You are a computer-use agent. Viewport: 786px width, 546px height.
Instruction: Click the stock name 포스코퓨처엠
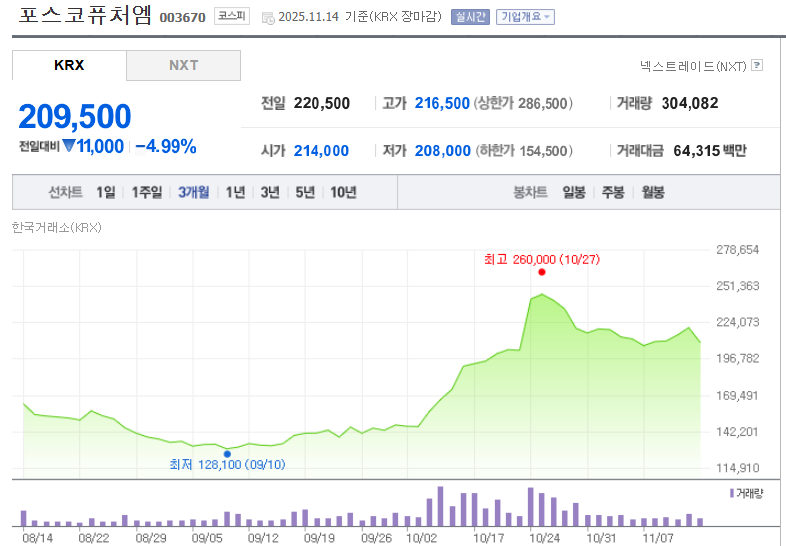point(85,15)
